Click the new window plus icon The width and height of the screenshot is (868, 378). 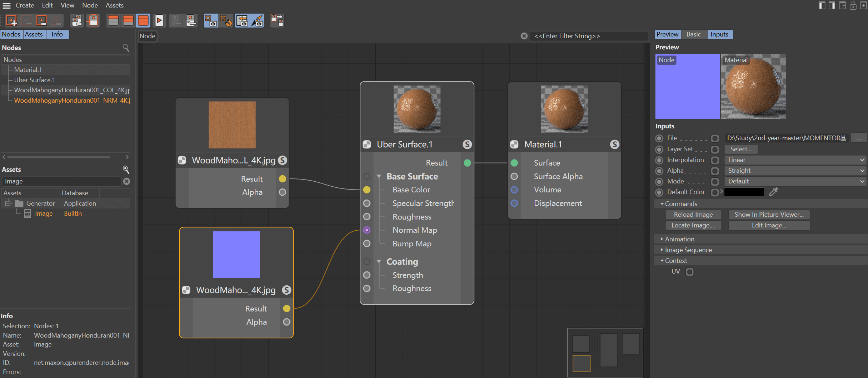tap(863, 5)
